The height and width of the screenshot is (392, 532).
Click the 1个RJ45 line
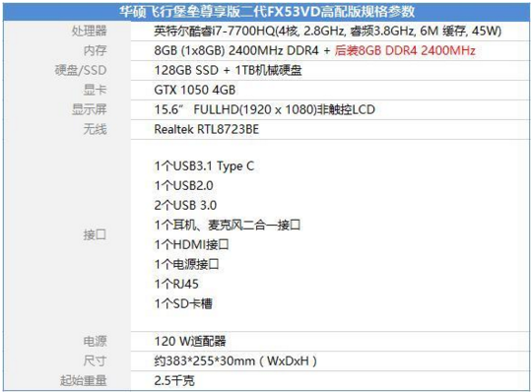tap(176, 284)
